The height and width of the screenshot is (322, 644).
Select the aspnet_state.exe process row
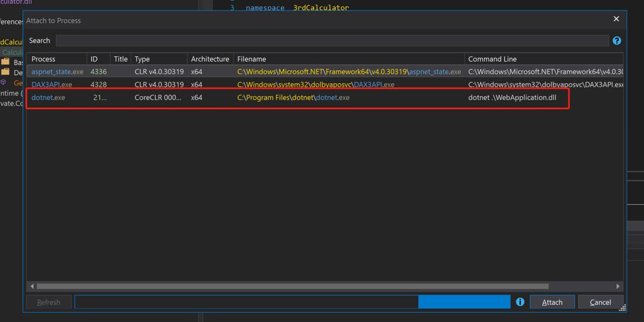pyautogui.click(x=325, y=71)
